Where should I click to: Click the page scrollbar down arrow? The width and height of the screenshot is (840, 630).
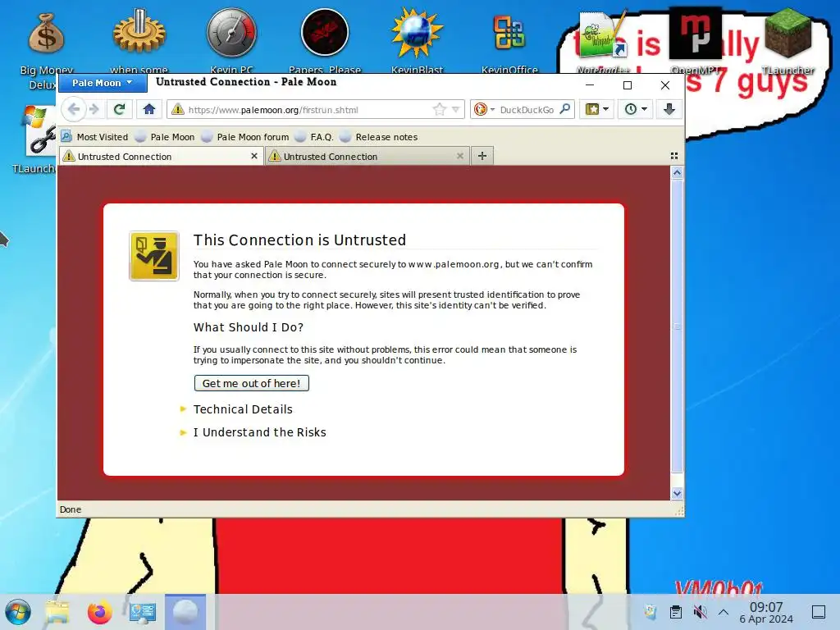677,493
